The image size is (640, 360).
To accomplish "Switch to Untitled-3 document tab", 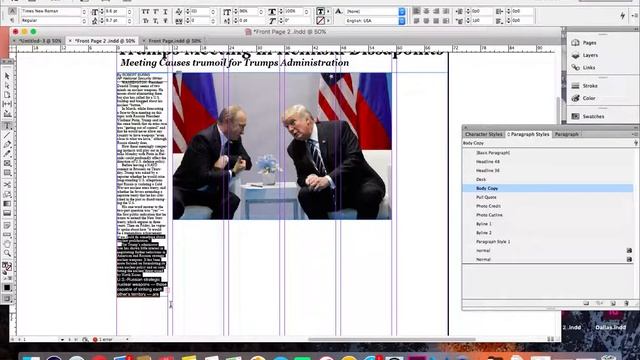I will pos(40,41).
